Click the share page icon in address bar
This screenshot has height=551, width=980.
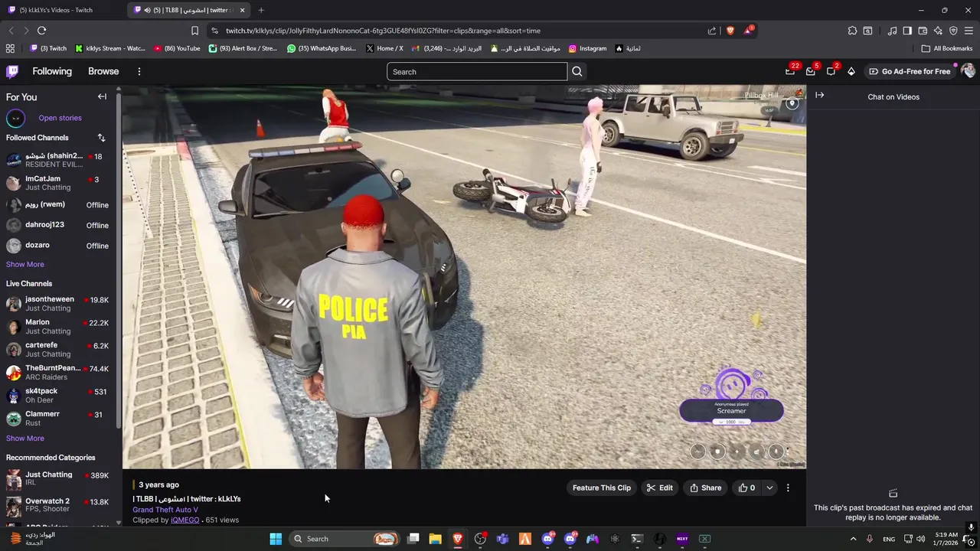click(x=712, y=31)
